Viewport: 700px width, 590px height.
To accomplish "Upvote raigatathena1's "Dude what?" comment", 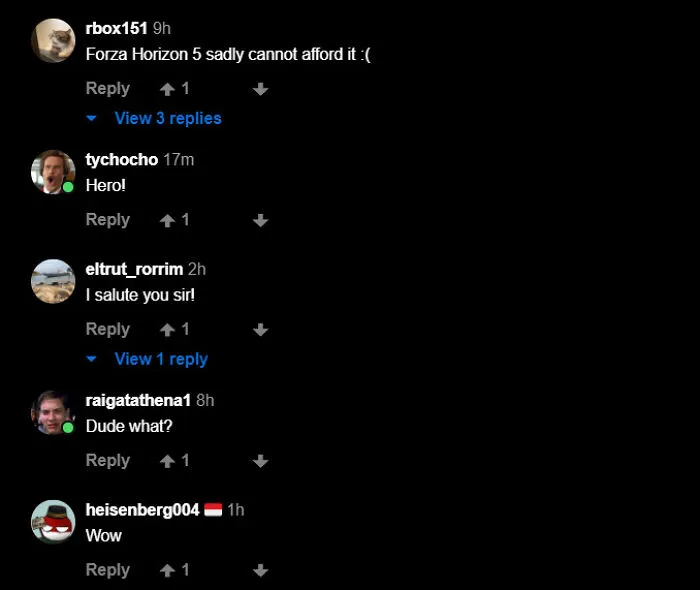I will [x=167, y=461].
